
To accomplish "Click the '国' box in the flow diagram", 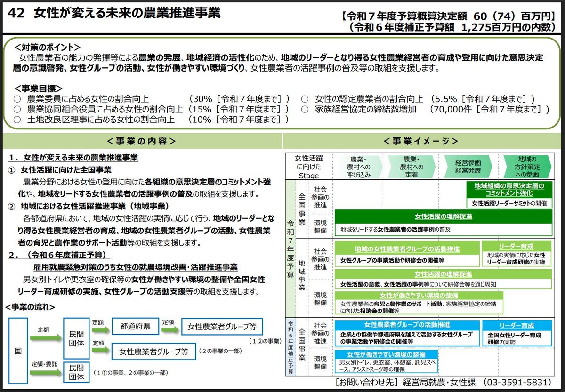I will (18, 351).
